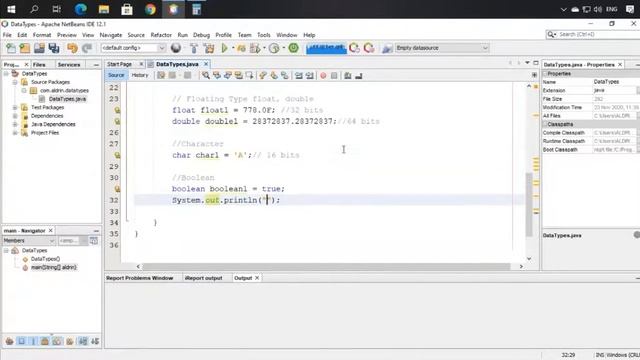The height and width of the screenshot is (360, 640).
Task: Select DataTypes() constructor in Navigator
Action: 45,259
